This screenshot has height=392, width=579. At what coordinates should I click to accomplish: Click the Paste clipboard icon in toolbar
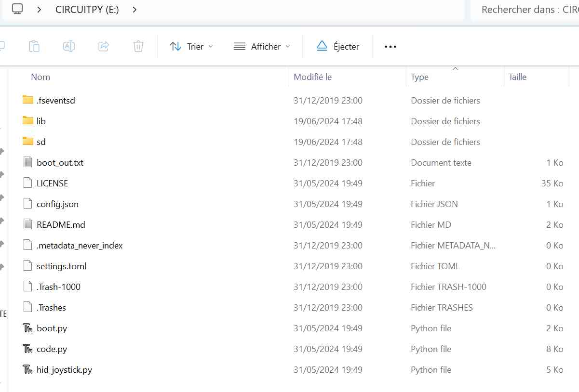click(34, 46)
